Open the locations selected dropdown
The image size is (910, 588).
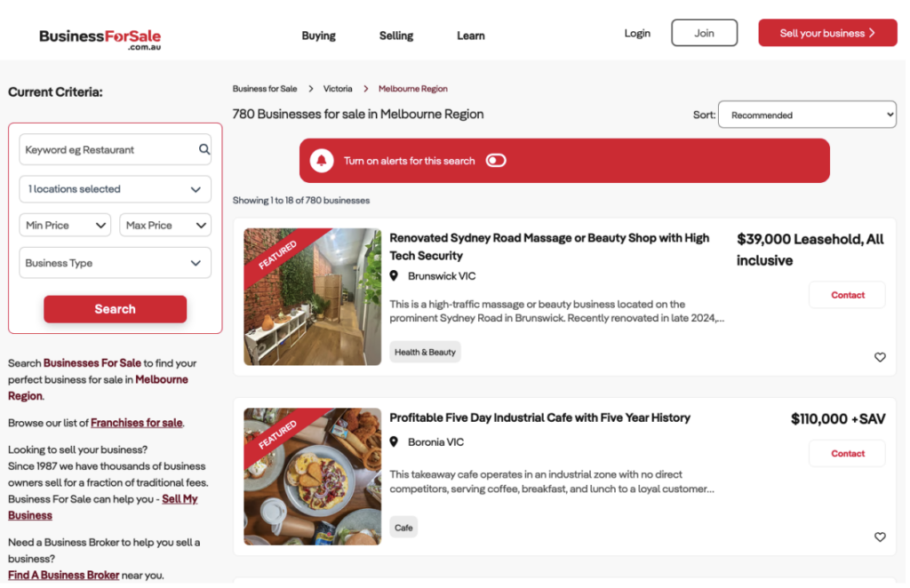click(x=115, y=189)
